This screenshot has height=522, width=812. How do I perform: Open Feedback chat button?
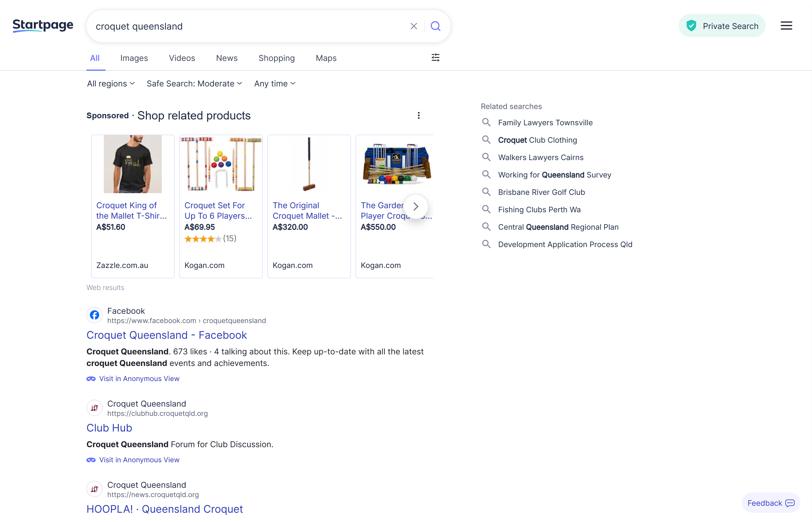click(771, 503)
